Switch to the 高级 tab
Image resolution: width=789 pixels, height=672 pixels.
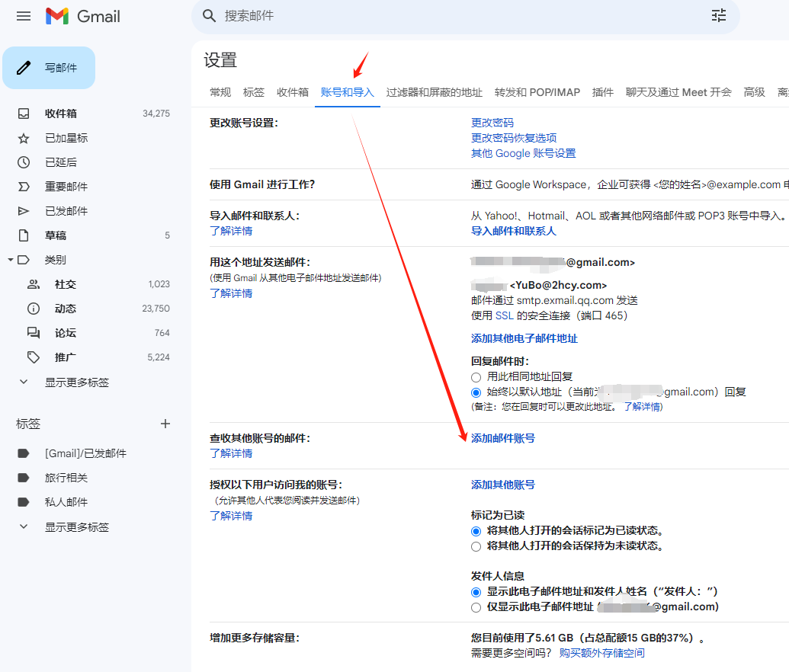point(754,92)
